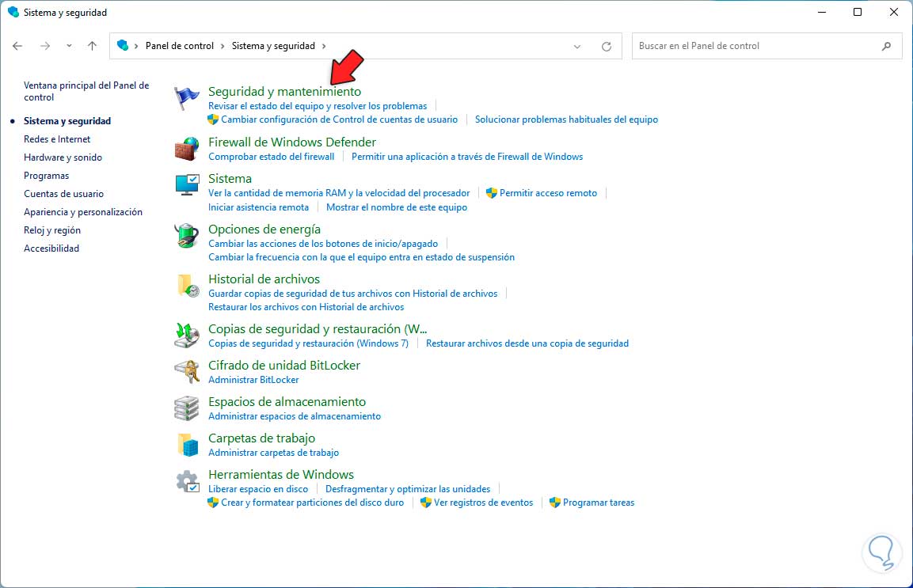Viewport: 913px width, 588px height.
Task: Click the Carpetas de trabajo icon
Action: (188, 445)
